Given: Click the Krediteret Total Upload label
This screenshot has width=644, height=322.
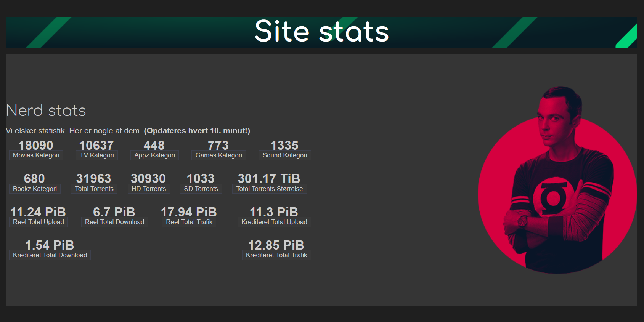Looking at the screenshot, I should coord(274,222).
